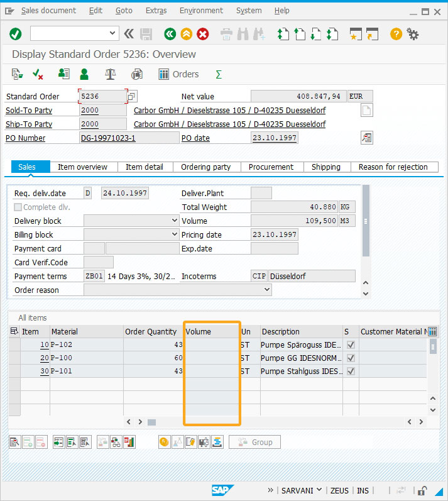
Task: Switch to the Procurement tab
Action: (271, 167)
